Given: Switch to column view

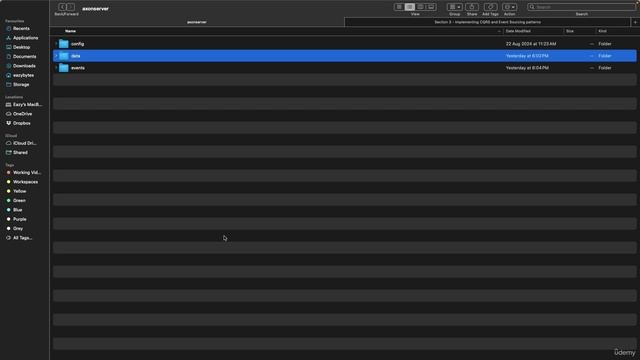Looking at the screenshot, I should point(420,7).
